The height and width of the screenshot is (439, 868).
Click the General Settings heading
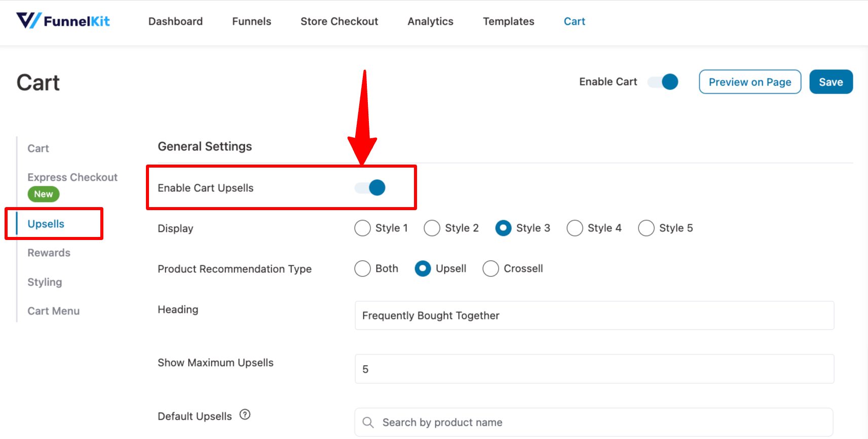[205, 146]
